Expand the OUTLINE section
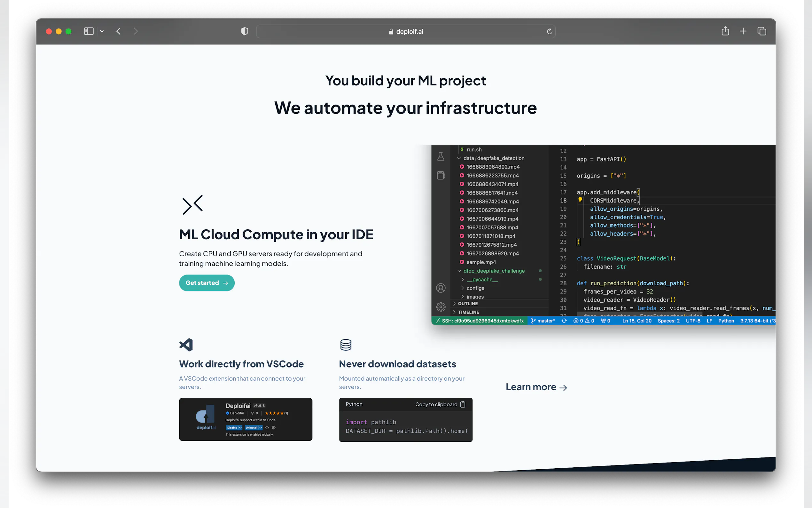 click(x=468, y=303)
